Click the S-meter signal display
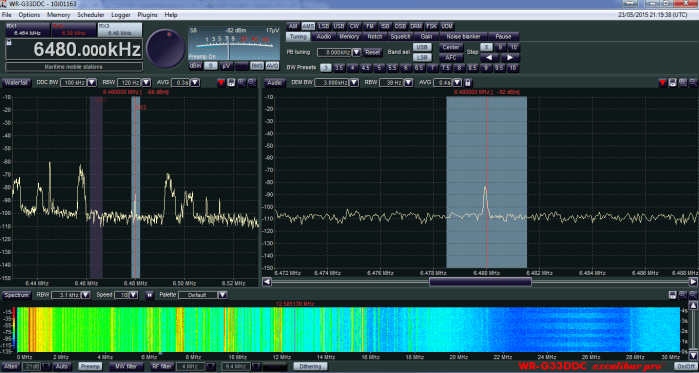The image size is (699, 373). click(x=234, y=44)
